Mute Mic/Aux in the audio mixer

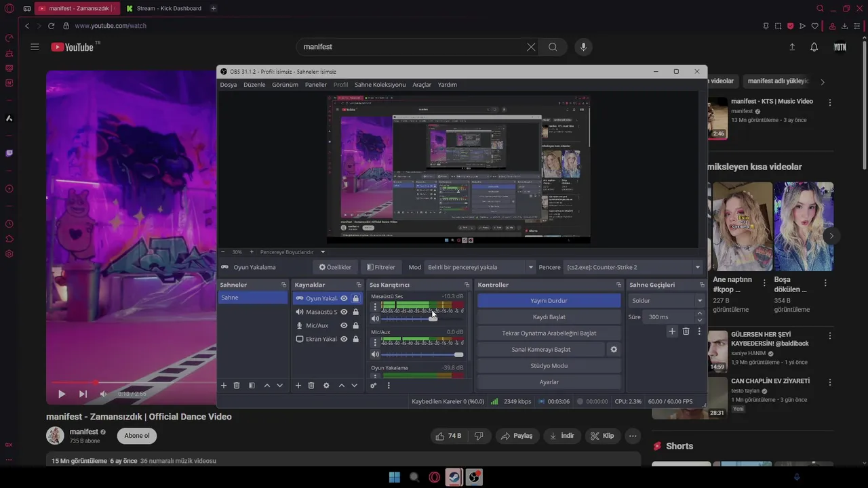point(375,354)
